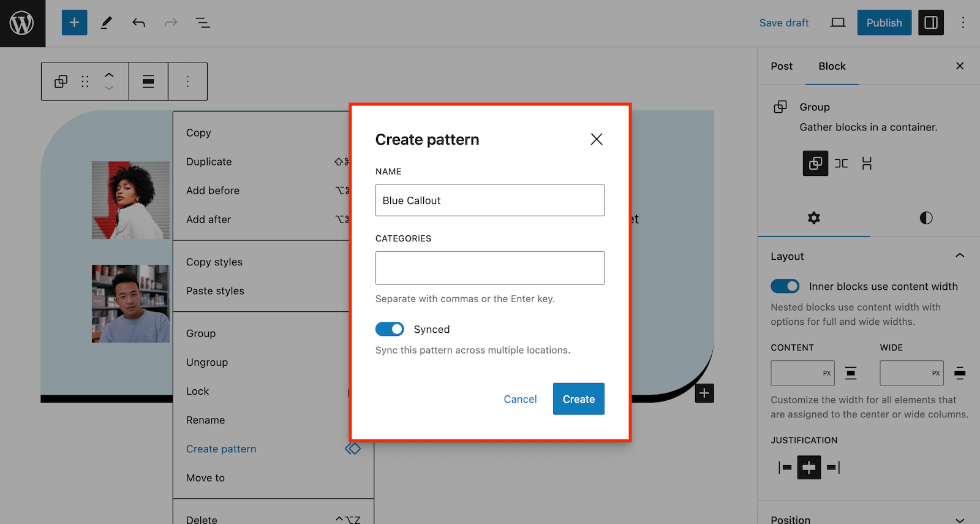Toggle the Synced switch
980x524 pixels.
(x=390, y=329)
